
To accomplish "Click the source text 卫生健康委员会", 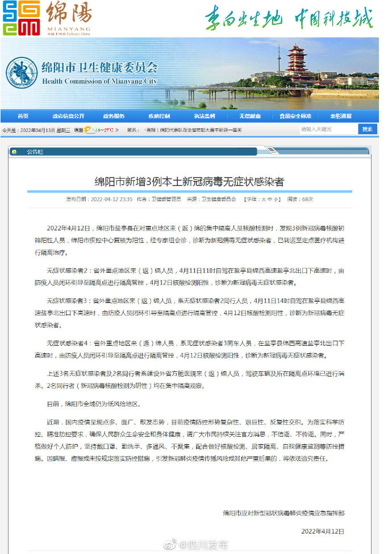I will pos(219,199).
